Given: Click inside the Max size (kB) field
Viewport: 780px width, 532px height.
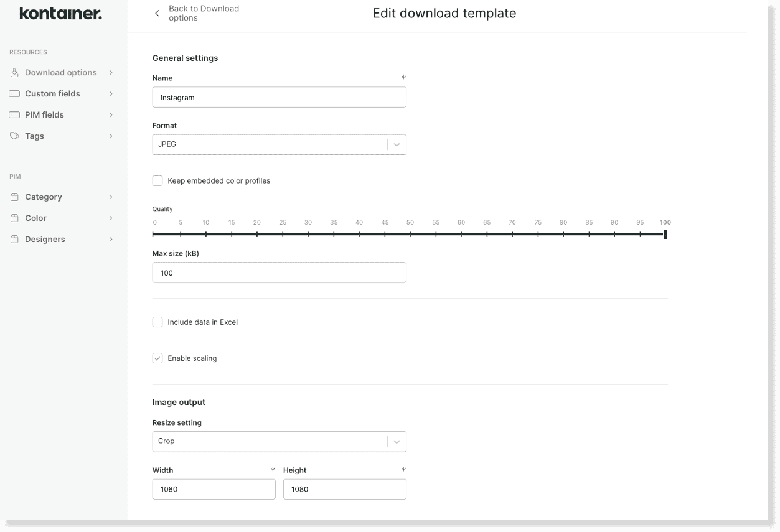Looking at the screenshot, I should tap(279, 272).
